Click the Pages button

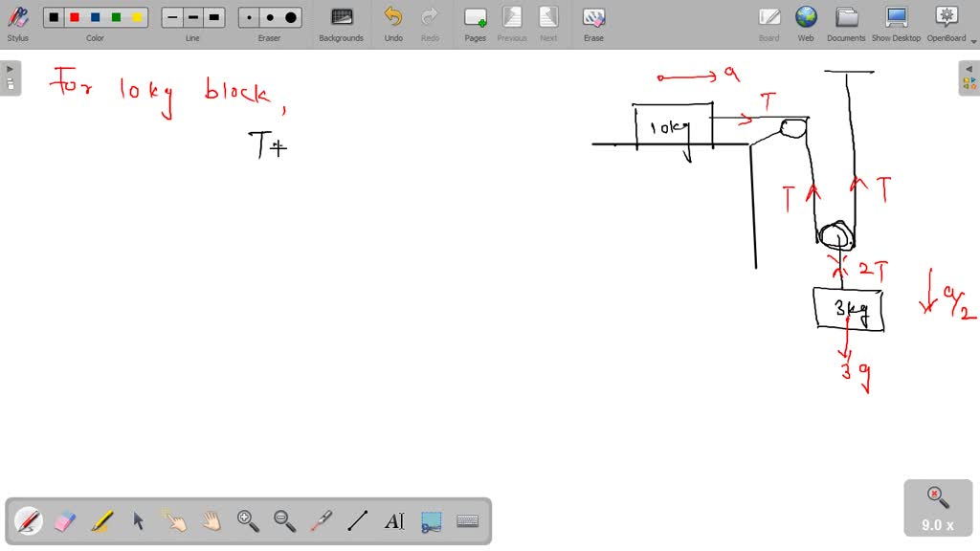click(x=475, y=21)
